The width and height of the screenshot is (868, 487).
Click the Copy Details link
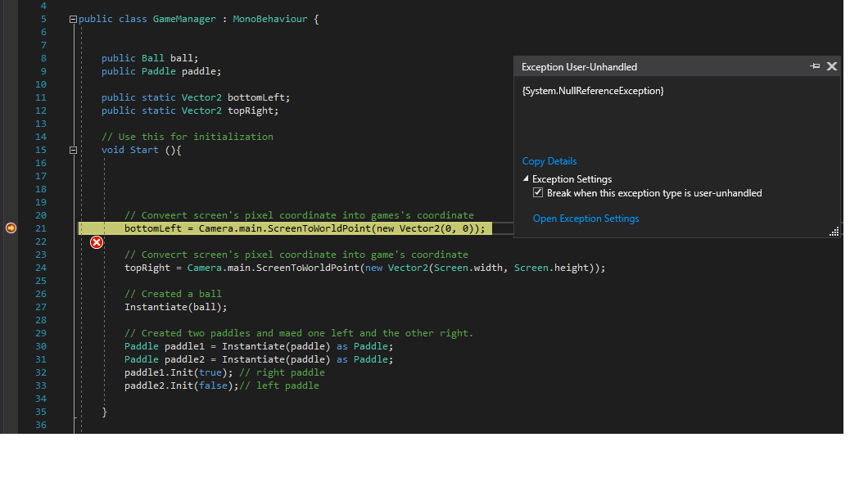549,160
